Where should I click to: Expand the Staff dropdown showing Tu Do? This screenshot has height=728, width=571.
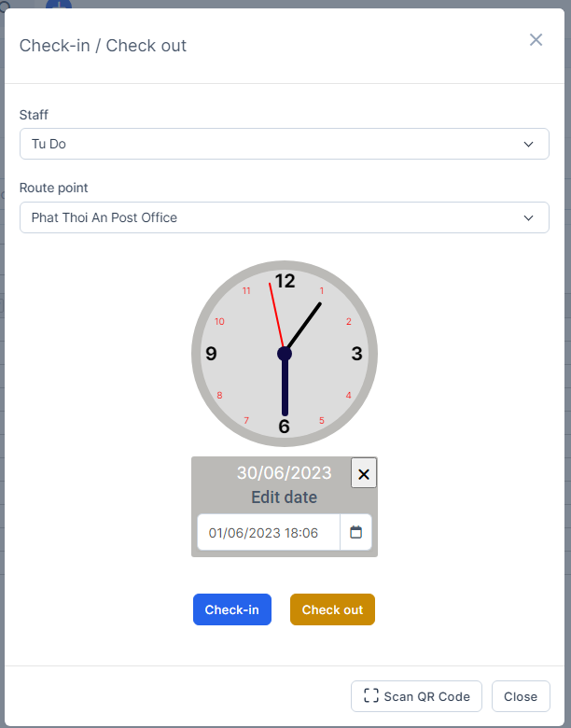pyautogui.click(x=284, y=145)
